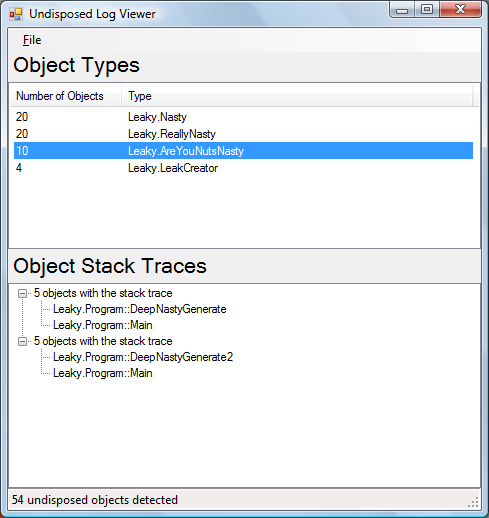The width and height of the screenshot is (489, 518).
Task: Select second Leaky.Program::Main tree node
Action: pos(103,373)
